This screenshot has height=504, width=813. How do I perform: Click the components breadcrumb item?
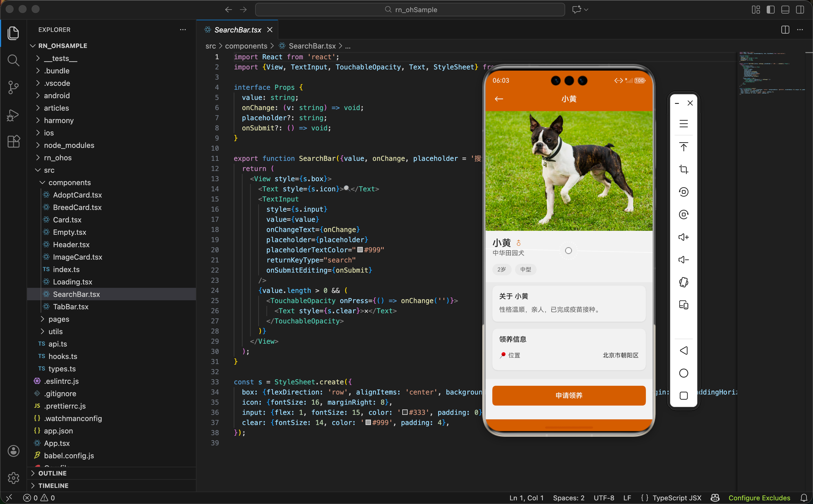pos(246,46)
